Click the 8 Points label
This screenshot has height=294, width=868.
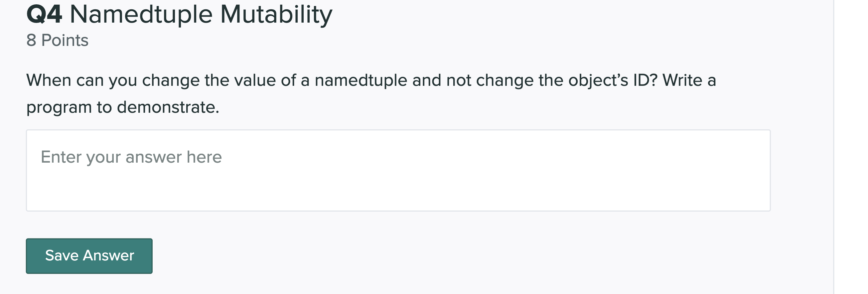[x=57, y=41]
